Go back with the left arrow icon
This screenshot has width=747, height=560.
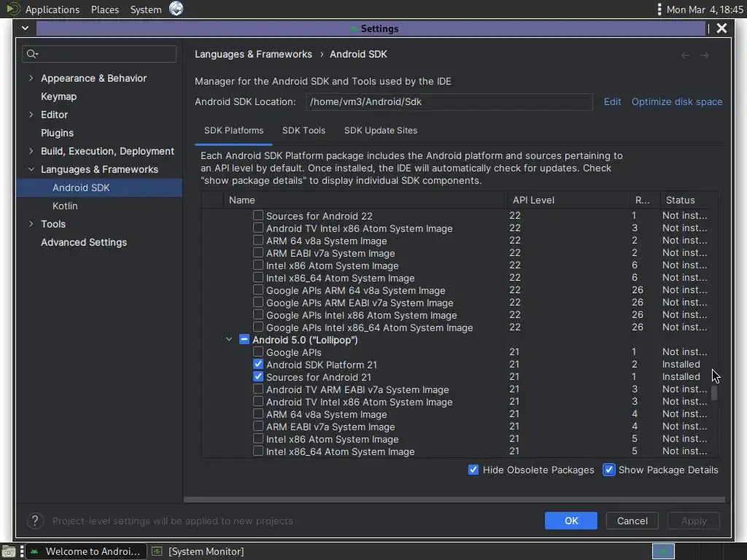(686, 55)
